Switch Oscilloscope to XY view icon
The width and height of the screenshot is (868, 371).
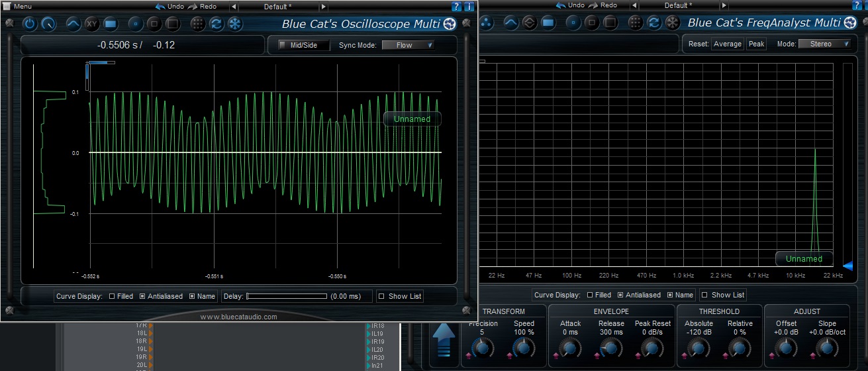91,24
